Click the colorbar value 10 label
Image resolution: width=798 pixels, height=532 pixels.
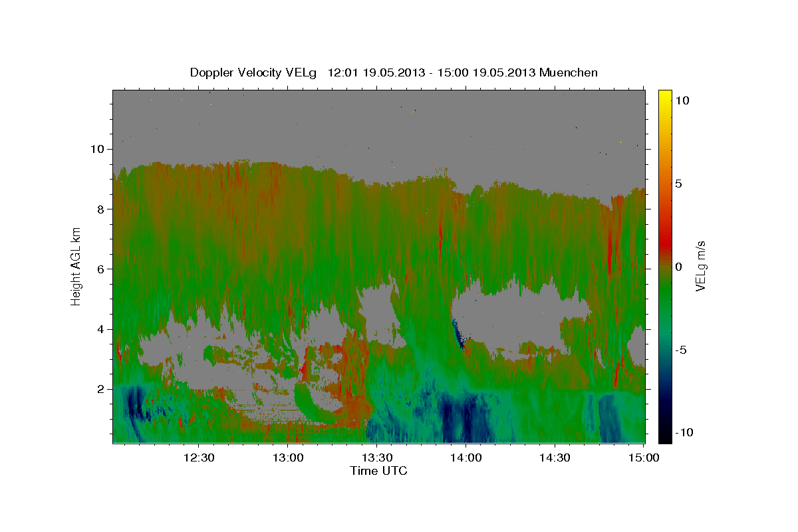682,100
